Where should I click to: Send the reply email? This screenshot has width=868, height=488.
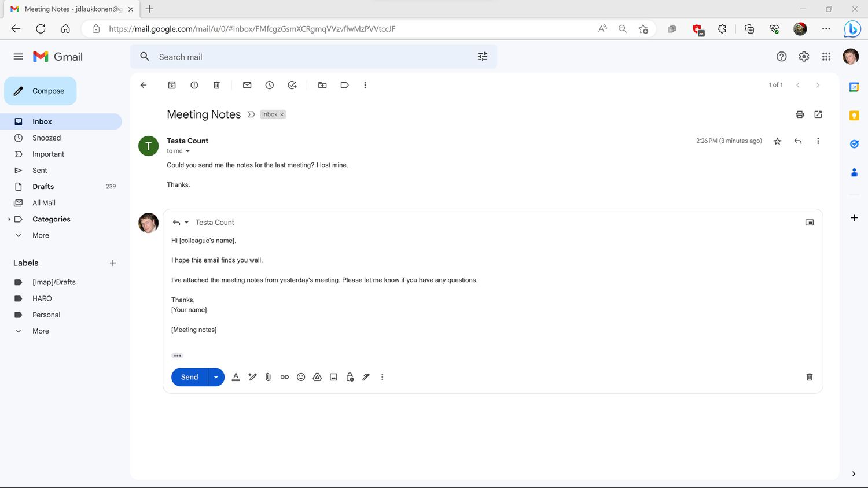pyautogui.click(x=189, y=377)
